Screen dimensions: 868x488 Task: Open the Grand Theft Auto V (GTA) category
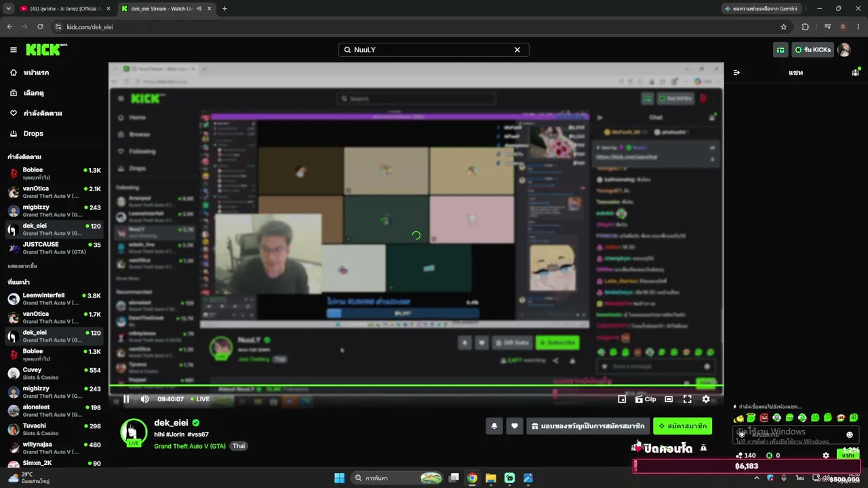coord(190,446)
